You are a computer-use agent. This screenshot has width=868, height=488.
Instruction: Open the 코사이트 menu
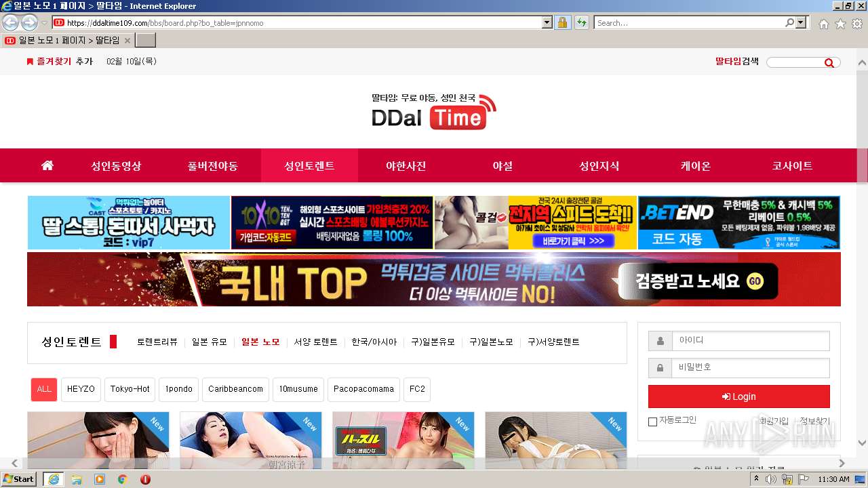[792, 165]
